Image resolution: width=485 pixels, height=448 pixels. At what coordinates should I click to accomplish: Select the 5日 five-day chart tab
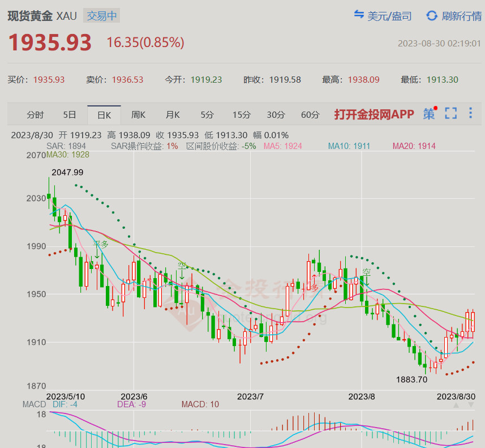point(70,115)
